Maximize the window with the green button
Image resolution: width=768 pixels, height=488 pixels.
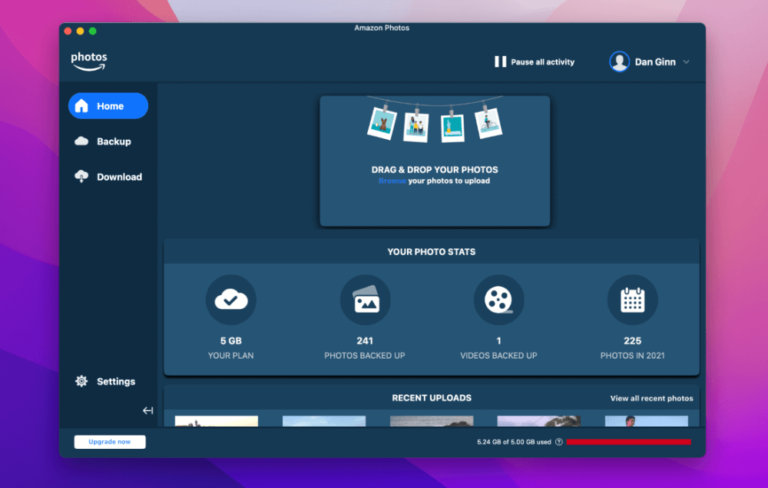click(93, 31)
